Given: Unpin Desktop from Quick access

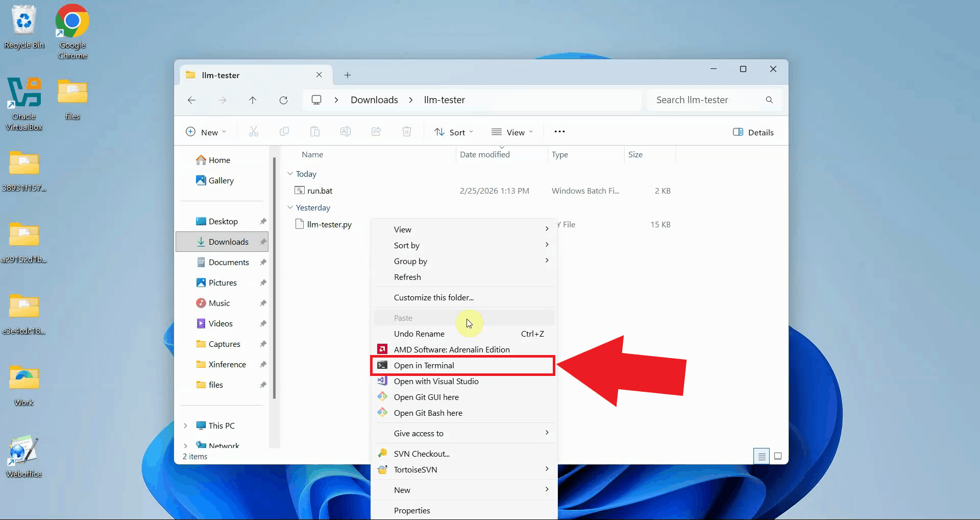Looking at the screenshot, I should (x=263, y=222).
